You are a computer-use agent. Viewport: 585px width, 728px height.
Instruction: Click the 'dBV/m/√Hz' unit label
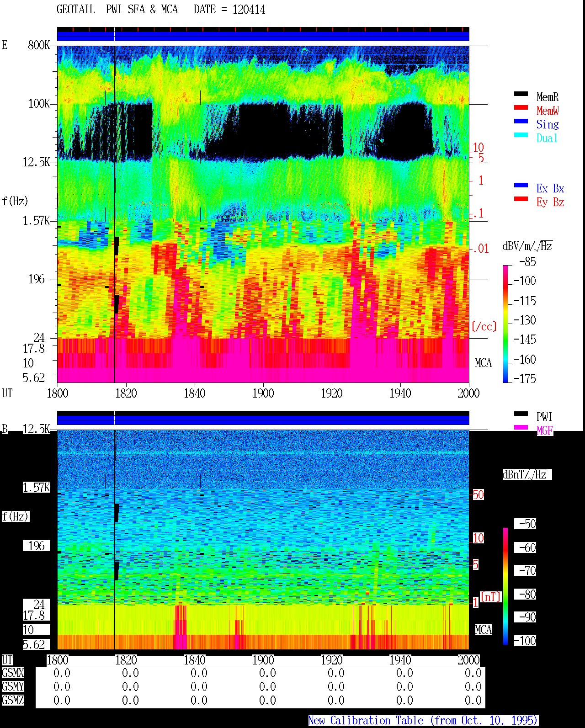(527, 246)
